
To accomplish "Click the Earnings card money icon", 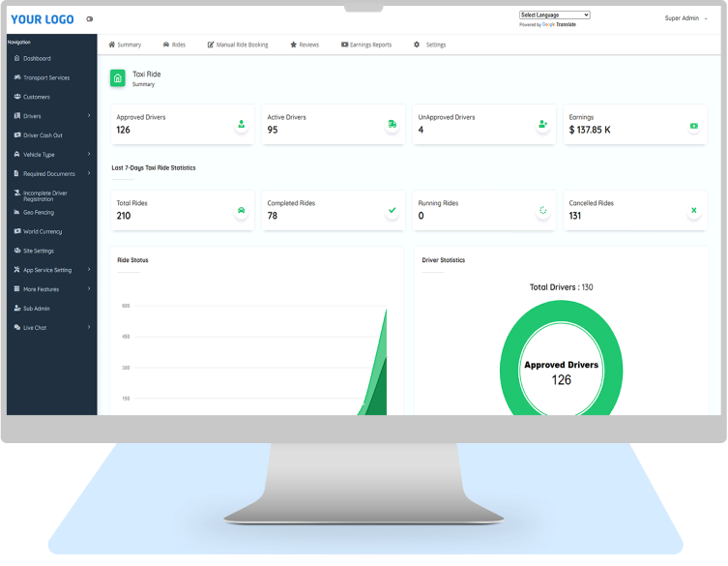I will [693, 126].
